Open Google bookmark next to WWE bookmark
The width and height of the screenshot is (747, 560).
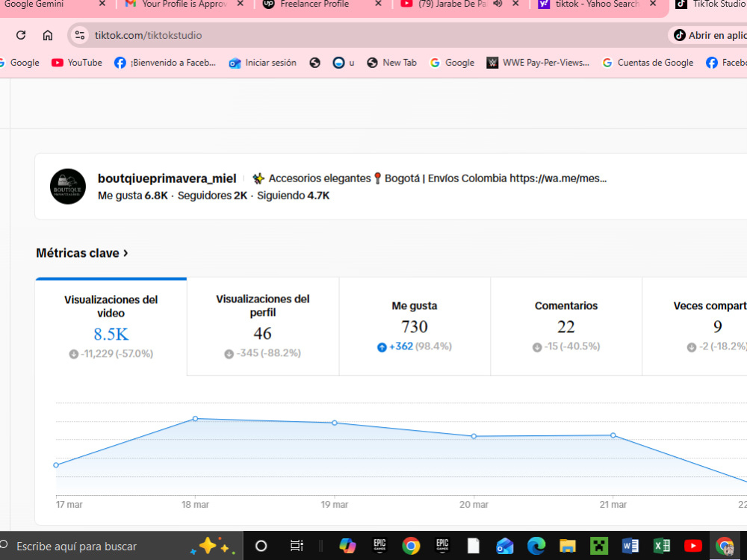(452, 63)
